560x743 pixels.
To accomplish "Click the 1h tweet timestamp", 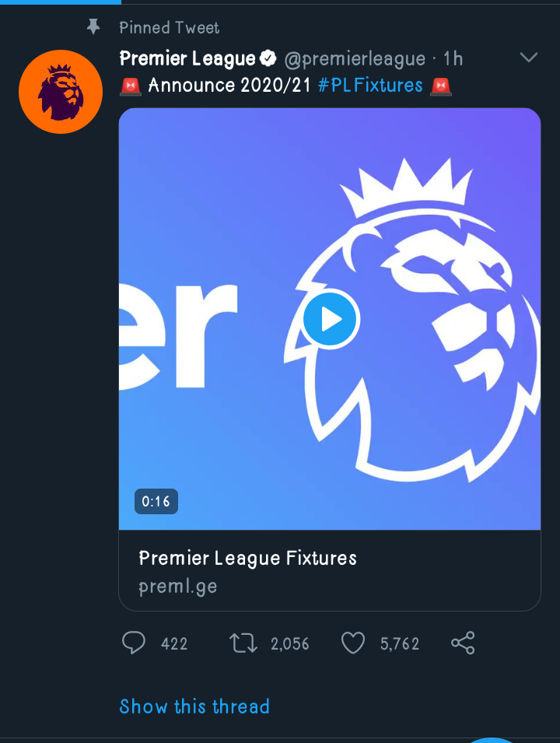I will pos(453,59).
